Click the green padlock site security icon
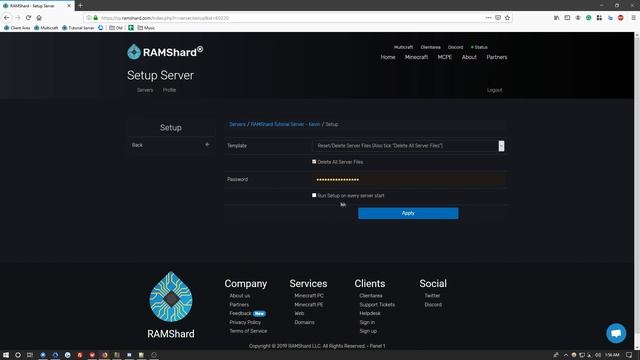Screen dimensions: 640x360 [x=96, y=18]
